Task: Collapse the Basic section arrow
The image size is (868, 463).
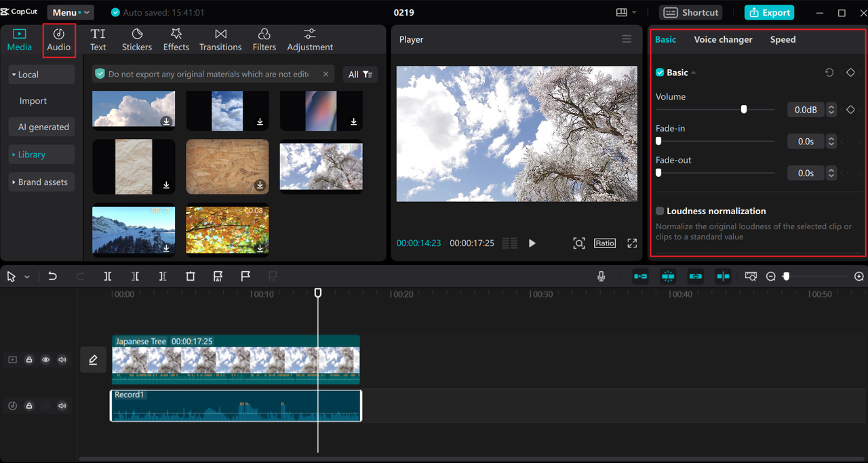Action: [694, 73]
